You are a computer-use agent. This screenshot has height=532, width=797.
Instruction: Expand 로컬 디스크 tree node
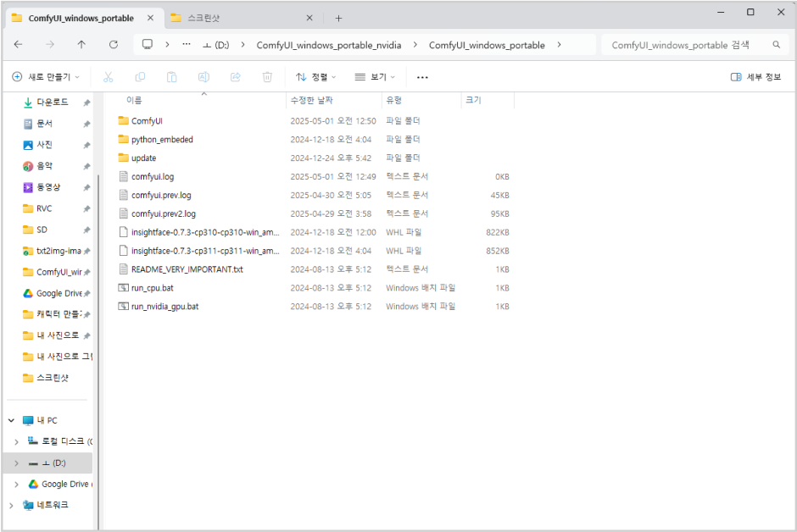[16, 441]
